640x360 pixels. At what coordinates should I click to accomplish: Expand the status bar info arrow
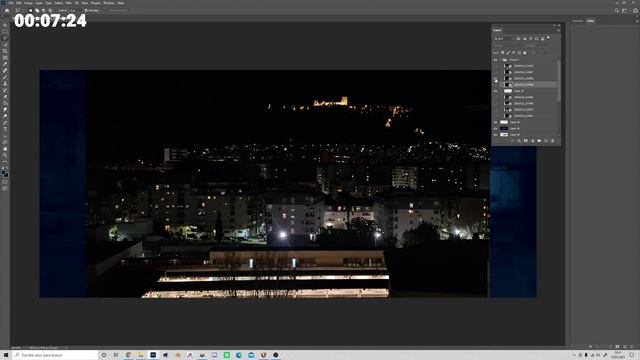pos(66,348)
